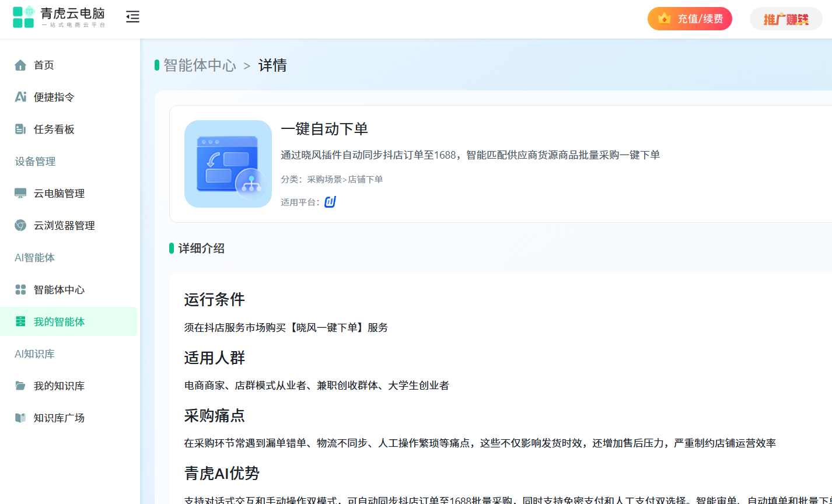This screenshot has width=832, height=504.
Task: Open 首页 in the sidebar
Action: pos(69,65)
